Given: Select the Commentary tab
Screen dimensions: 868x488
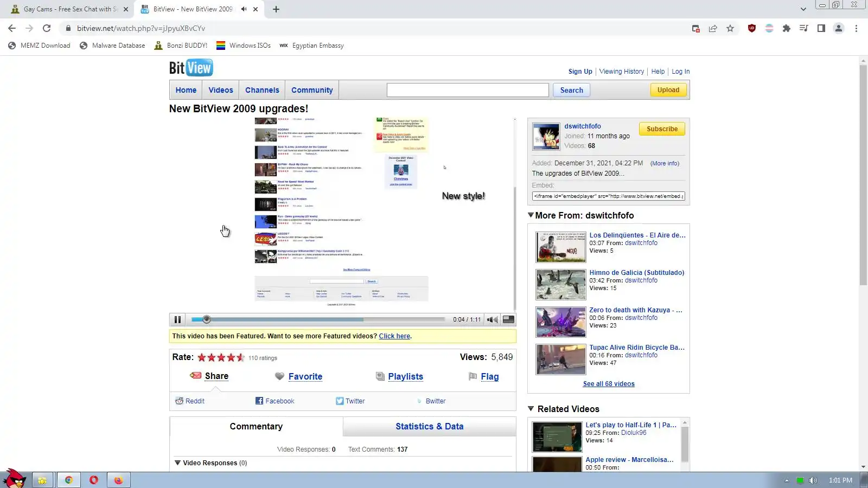Looking at the screenshot, I should click(x=256, y=427).
